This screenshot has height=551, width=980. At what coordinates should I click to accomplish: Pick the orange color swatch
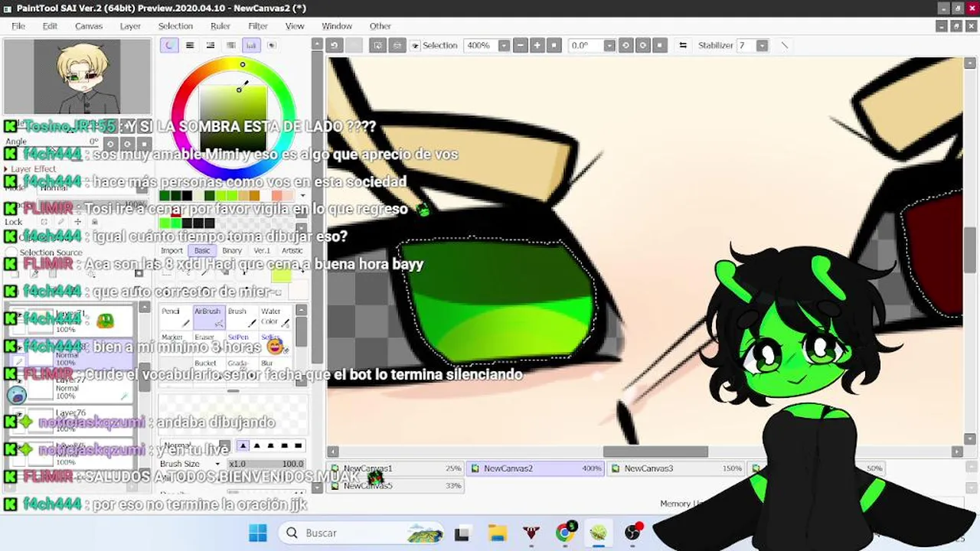coord(254,196)
